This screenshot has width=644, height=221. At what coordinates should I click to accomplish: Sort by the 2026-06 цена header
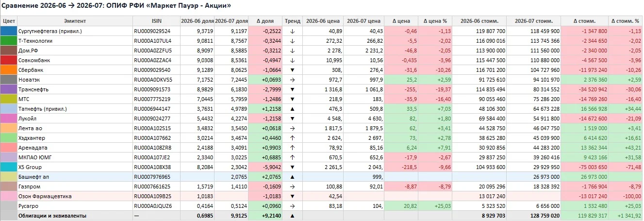(323, 21)
